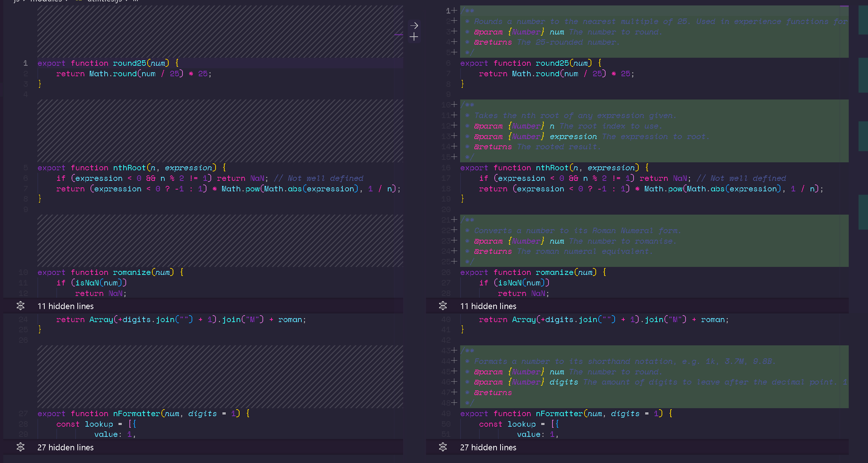Expand the right pane's 11 hidden lines icon
Image resolution: width=868 pixels, height=463 pixels.
443,306
